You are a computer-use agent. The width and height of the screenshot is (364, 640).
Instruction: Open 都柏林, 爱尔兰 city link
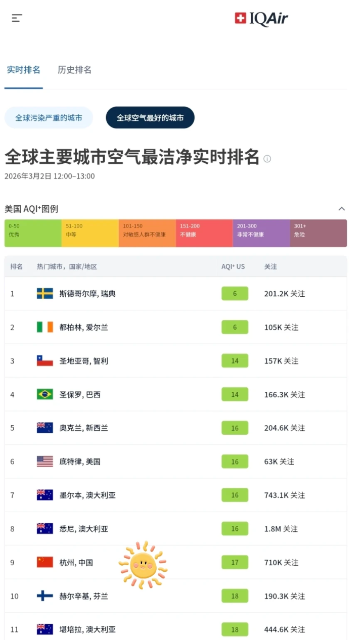coord(83,327)
